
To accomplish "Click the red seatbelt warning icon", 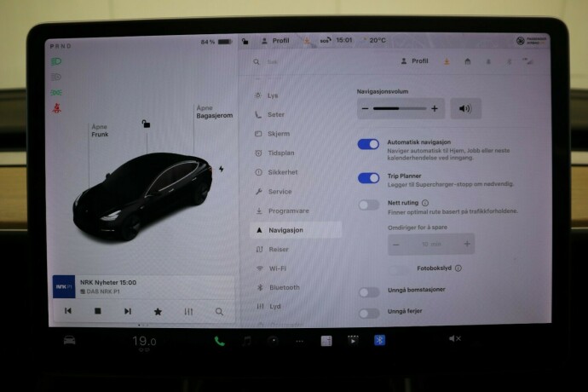I will (56, 108).
